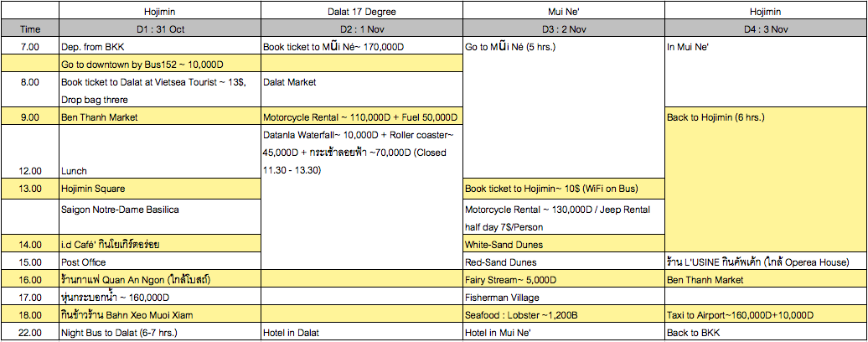Select 'Book ticket to Hojimin~ 10$ (WiFi on Bus)'

tap(564, 189)
